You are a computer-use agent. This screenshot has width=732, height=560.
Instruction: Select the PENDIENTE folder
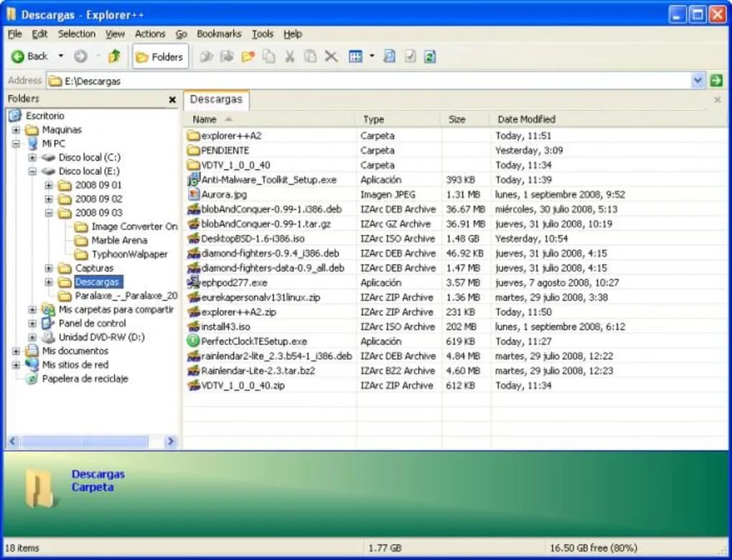[x=225, y=151]
